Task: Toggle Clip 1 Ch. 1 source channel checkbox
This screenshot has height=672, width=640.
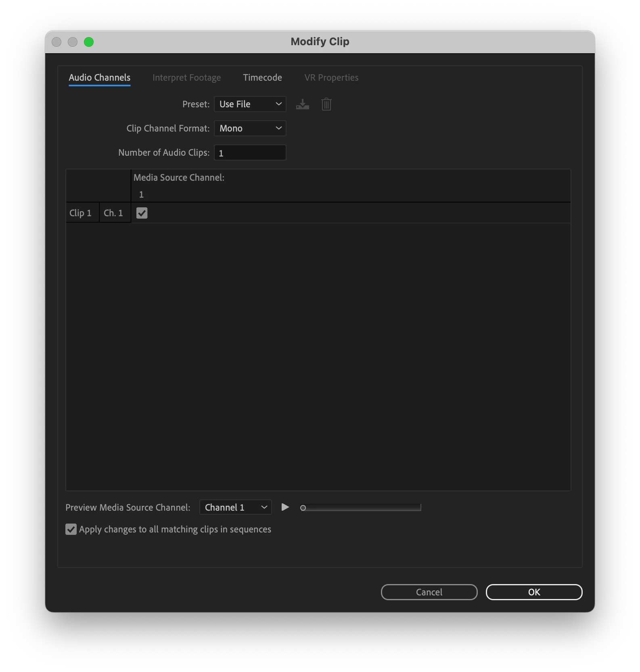Action: (142, 213)
